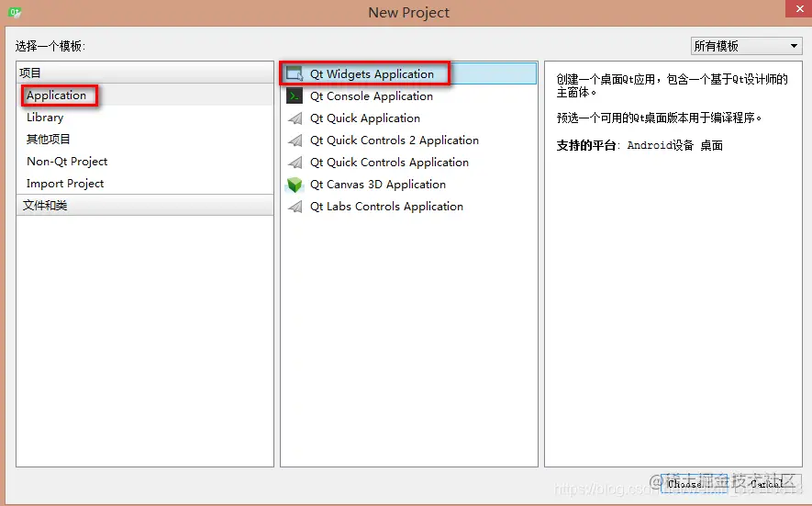
Task: Click the Choose button
Action: [694, 483]
